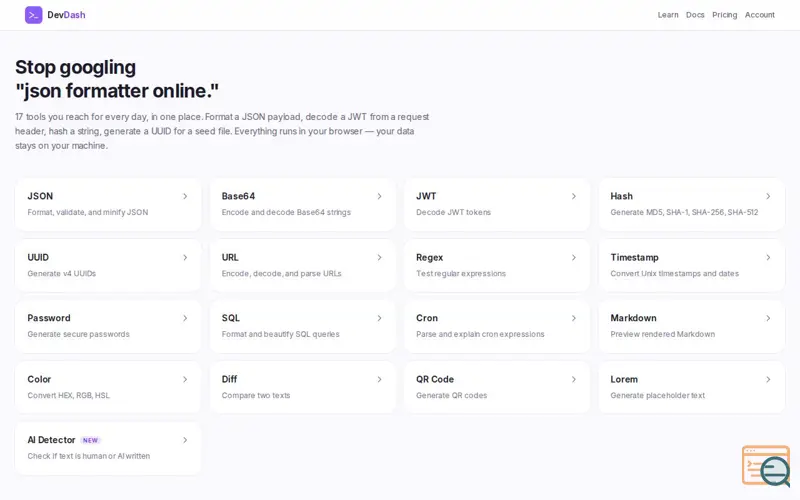Click the chevron arrow on the Markdown card
This screenshot has width=800, height=500.
768,318
